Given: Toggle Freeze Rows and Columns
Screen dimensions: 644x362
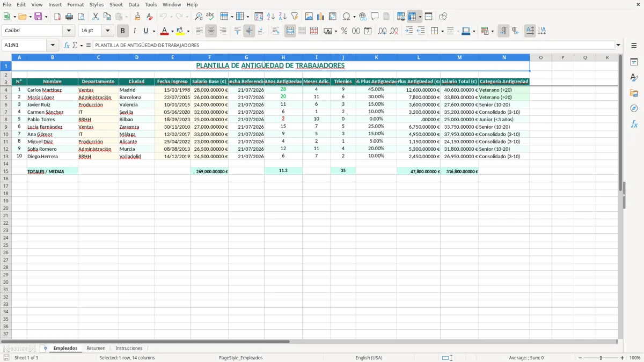Looking at the screenshot, I should tap(412, 17).
